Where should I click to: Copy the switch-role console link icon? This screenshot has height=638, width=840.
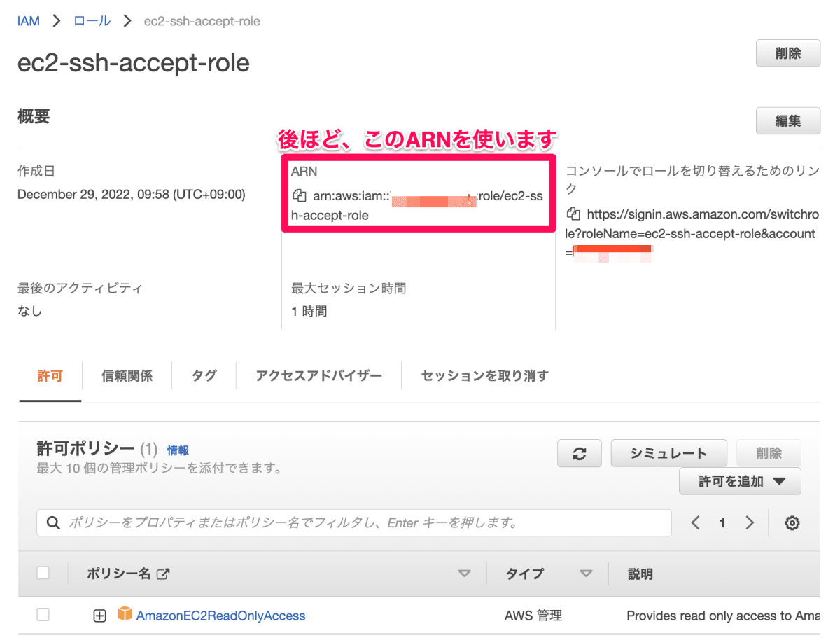pos(574,214)
